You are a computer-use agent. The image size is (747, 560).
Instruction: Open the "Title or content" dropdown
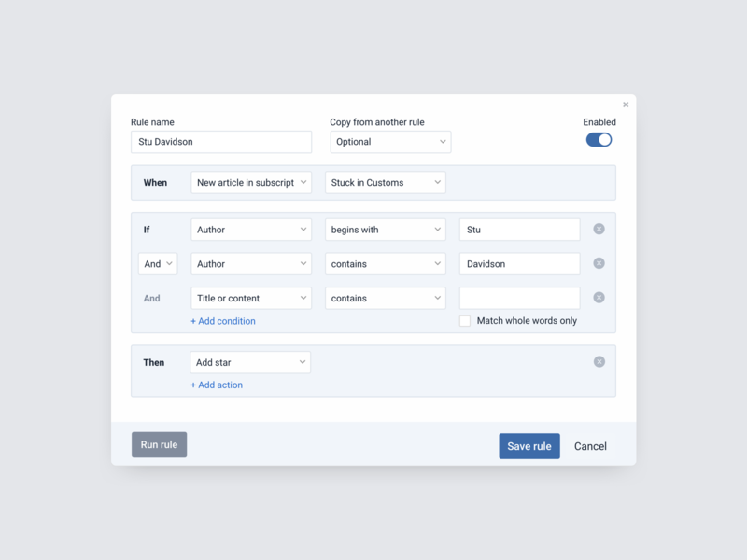tap(250, 298)
